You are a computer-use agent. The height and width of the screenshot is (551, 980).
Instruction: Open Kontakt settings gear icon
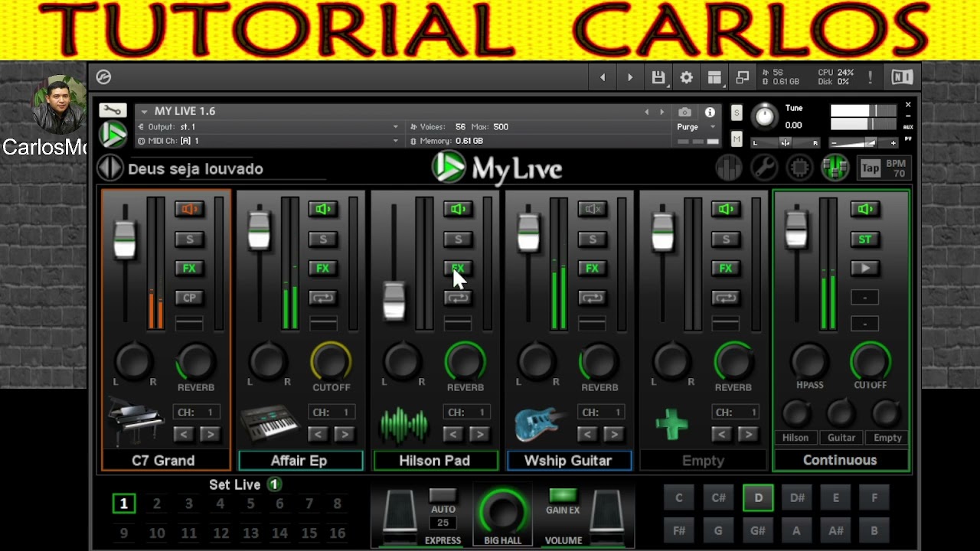(686, 77)
